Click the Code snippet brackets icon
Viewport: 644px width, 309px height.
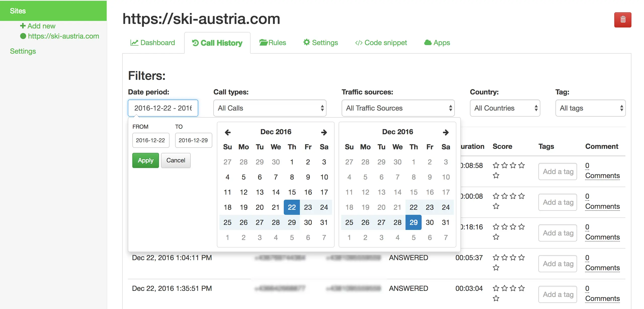pos(359,43)
